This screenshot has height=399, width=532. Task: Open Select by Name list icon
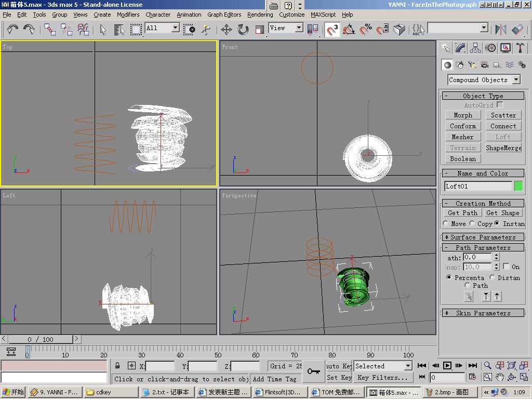pyautogui.click(x=119, y=30)
